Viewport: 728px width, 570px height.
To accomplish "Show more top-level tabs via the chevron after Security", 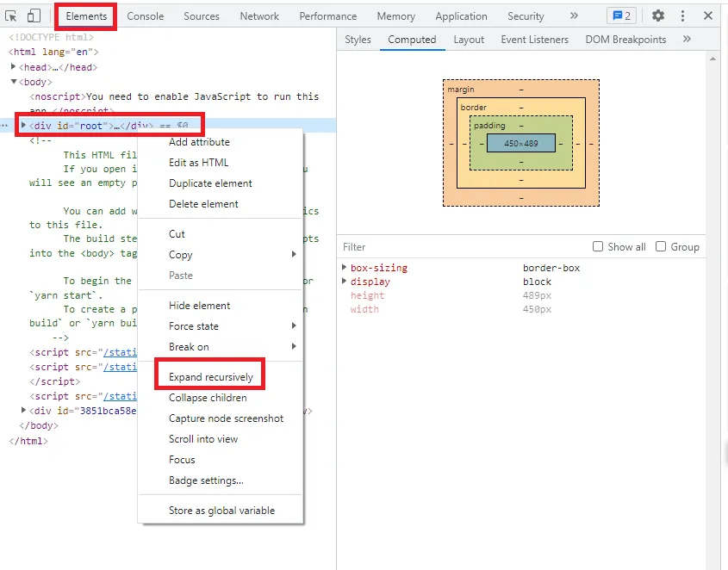I will tap(574, 15).
